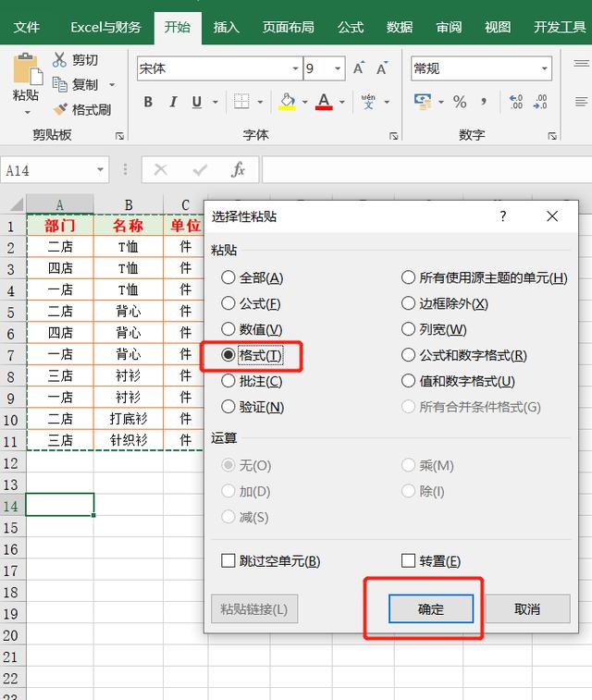Click the accounting number format icon
The height and width of the screenshot is (700, 592).
click(x=423, y=102)
